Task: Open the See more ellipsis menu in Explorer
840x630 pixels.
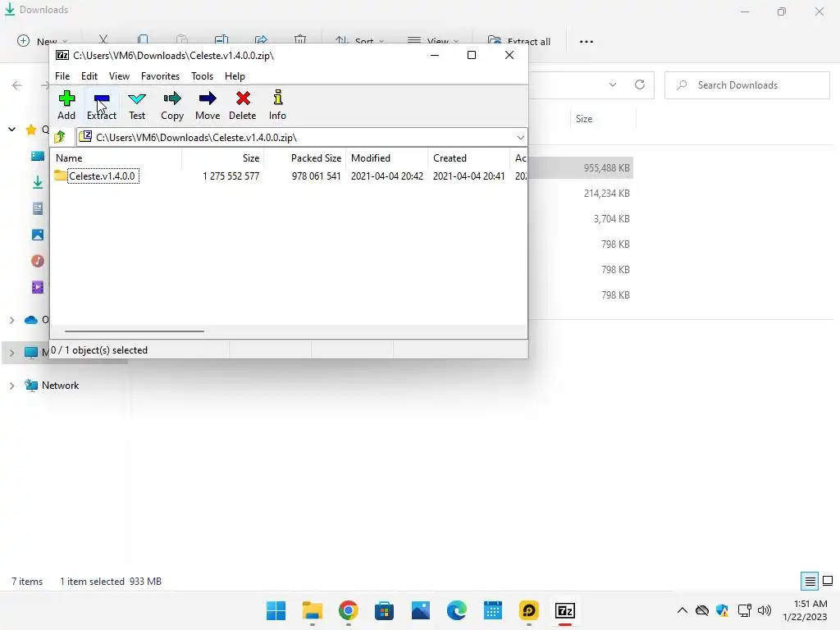Action: (x=586, y=41)
